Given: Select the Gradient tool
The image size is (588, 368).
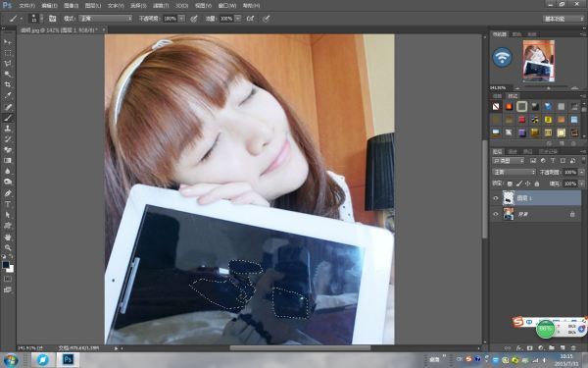Looking at the screenshot, I should [x=8, y=160].
